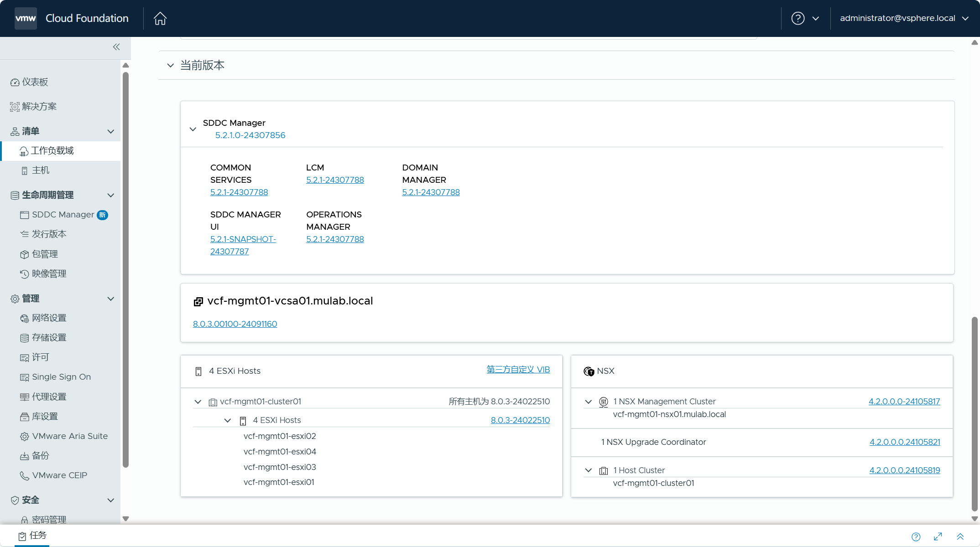980x547 pixels.
Task: Expand the tasks panel to full size
Action: coord(938,537)
